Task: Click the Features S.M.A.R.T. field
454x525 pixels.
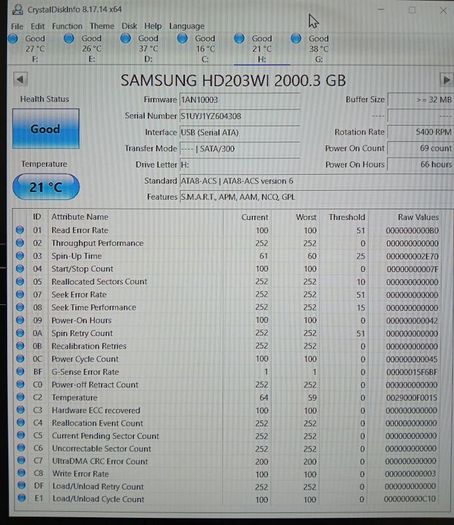Action: point(316,197)
